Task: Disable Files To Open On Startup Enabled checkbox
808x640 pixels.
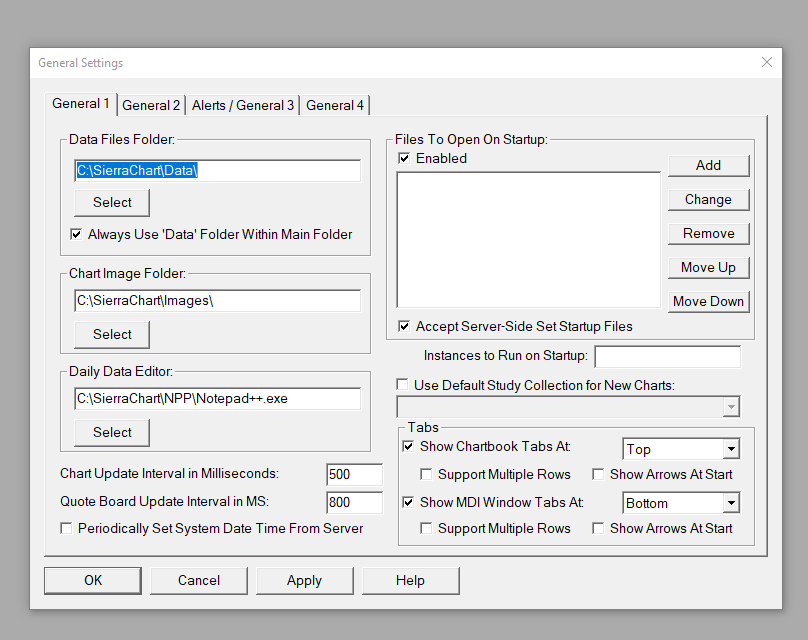Action: (x=404, y=158)
